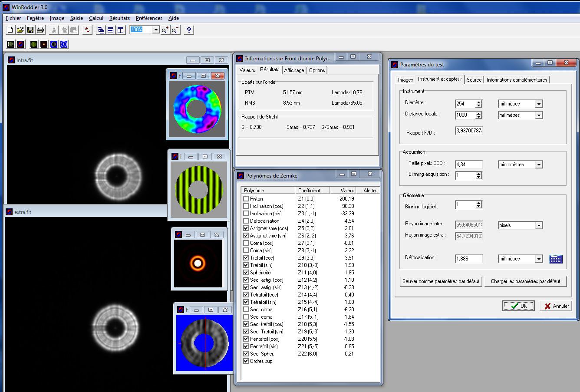This screenshot has height=392, width=580.
Task: Click the print toolbar icon
Action: (x=40, y=30)
